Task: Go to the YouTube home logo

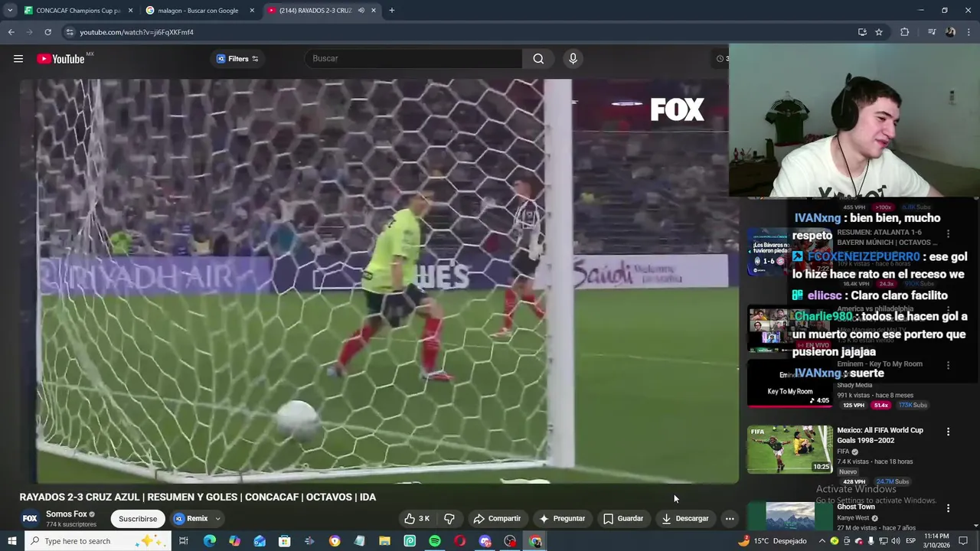Action: (x=60, y=59)
